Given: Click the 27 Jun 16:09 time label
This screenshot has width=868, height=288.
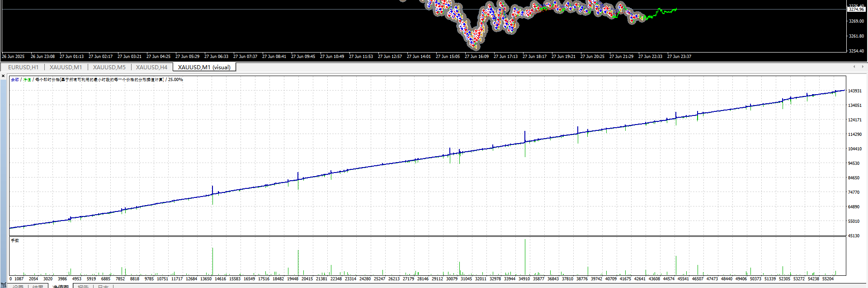Looking at the screenshot, I should point(476,57).
